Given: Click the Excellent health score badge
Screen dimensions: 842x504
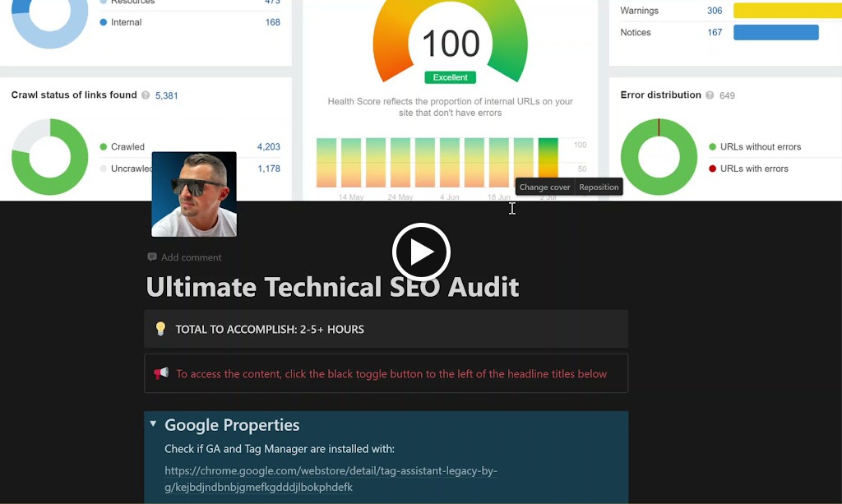Looking at the screenshot, I should [450, 77].
